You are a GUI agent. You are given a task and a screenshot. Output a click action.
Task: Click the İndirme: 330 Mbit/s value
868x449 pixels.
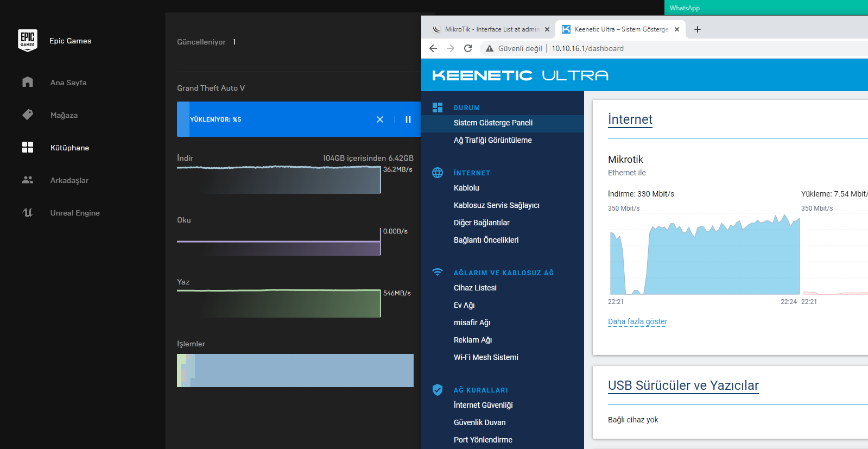[641, 194]
